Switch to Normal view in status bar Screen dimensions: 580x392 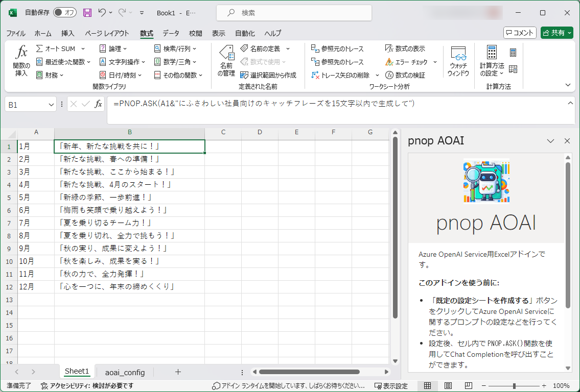pos(427,386)
